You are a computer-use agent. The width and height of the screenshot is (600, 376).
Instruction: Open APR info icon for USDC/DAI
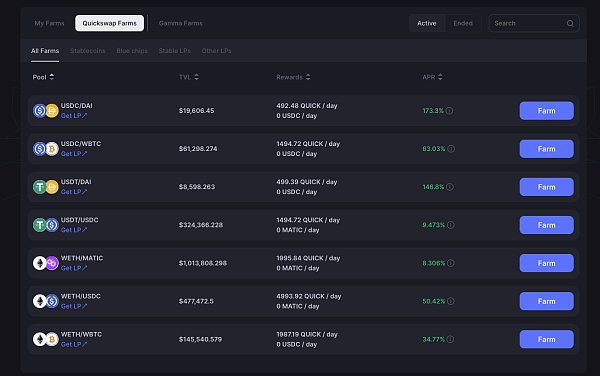pyautogui.click(x=449, y=111)
